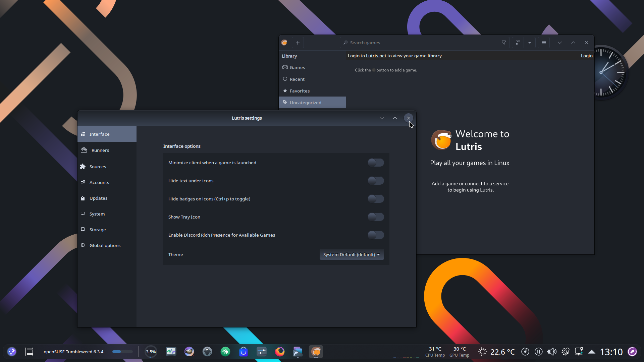Open the Storage settings tab

[107, 230]
